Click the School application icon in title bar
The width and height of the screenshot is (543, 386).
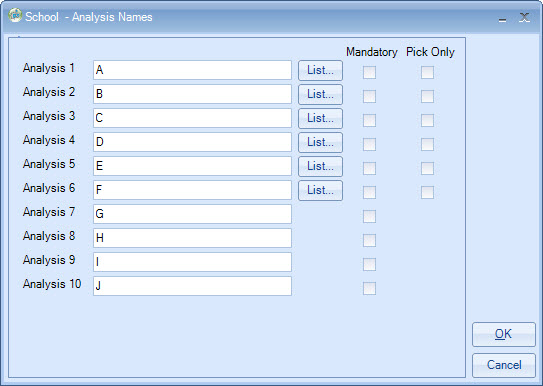15,16
